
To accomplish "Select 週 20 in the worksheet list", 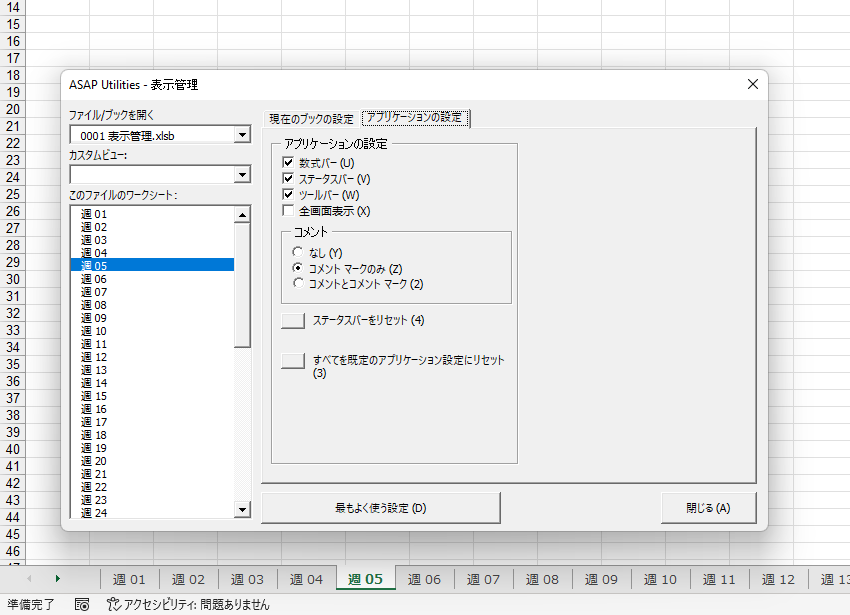I will tap(152, 461).
